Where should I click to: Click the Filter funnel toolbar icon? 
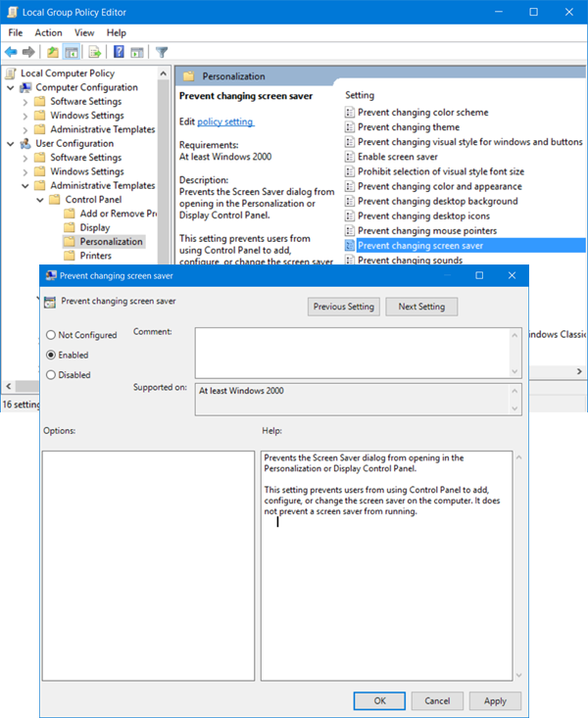pyautogui.click(x=162, y=52)
